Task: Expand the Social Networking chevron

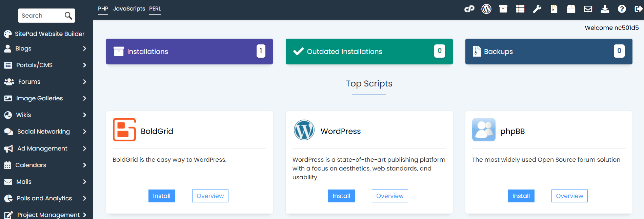Action: coord(85,132)
